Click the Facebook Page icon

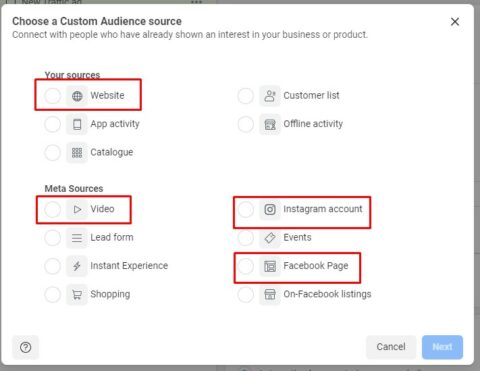tap(270, 266)
